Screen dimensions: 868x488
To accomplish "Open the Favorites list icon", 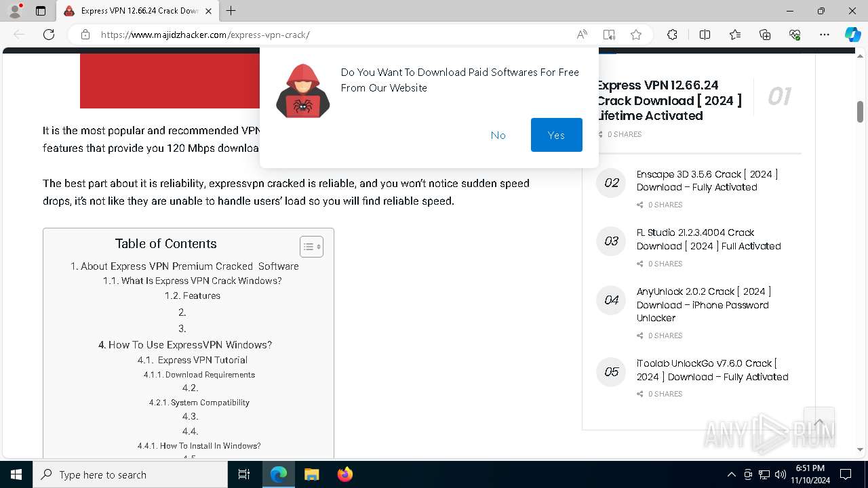I will [735, 35].
